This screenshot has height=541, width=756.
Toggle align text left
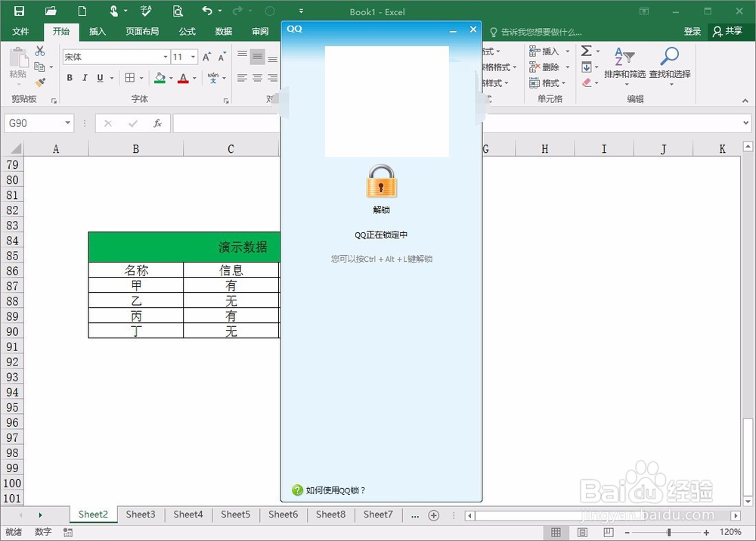tap(243, 78)
